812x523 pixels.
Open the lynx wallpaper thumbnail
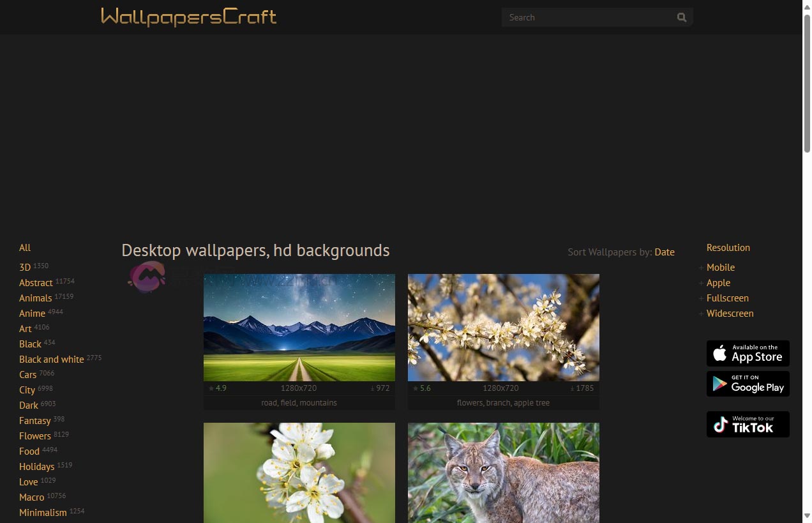pos(503,473)
